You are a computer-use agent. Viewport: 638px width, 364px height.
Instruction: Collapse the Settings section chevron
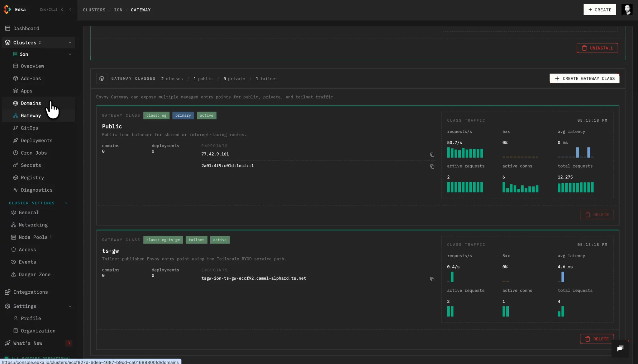pyautogui.click(x=70, y=306)
